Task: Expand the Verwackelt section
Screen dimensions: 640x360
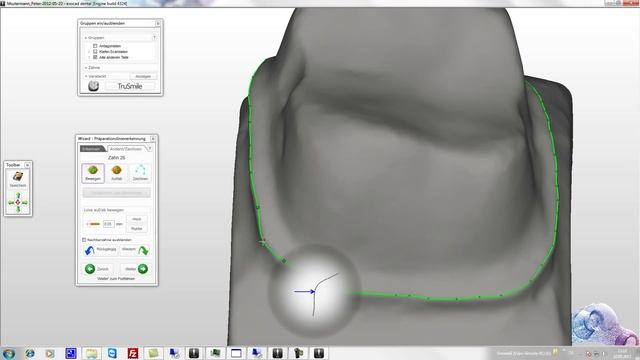Action: 86,76
